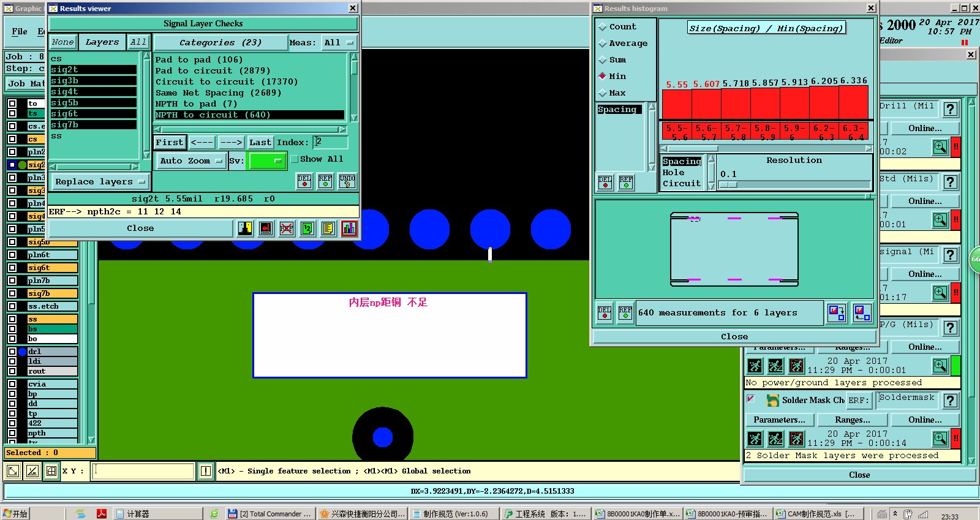Image resolution: width=980 pixels, height=520 pixels.
Task: Open the histogram chart icon in Results viewer
Action: (x=349, y=228)
